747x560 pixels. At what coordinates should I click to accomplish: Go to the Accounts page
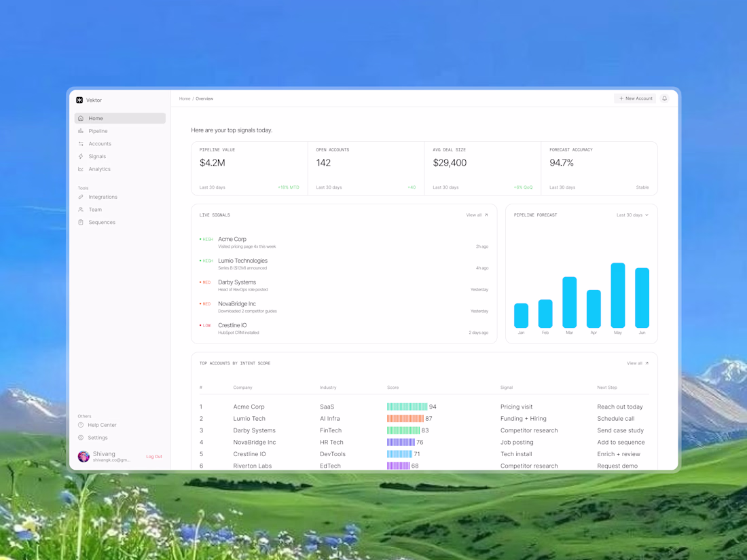120,144
